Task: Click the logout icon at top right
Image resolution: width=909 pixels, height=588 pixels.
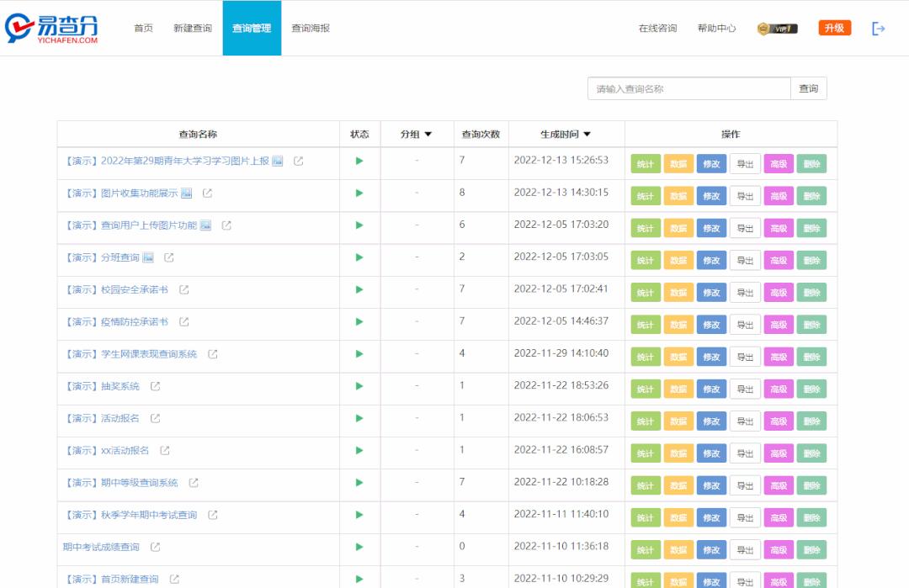Action: [879, 28]
